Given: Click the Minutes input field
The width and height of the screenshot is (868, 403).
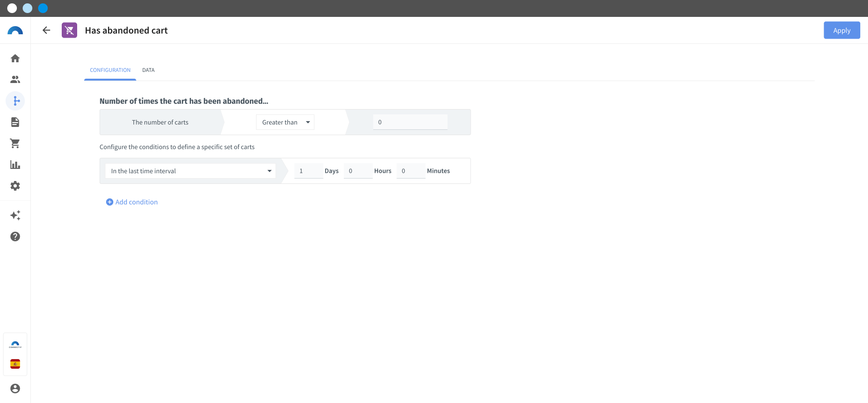Looking at the screenshot, I should point(411,171).
